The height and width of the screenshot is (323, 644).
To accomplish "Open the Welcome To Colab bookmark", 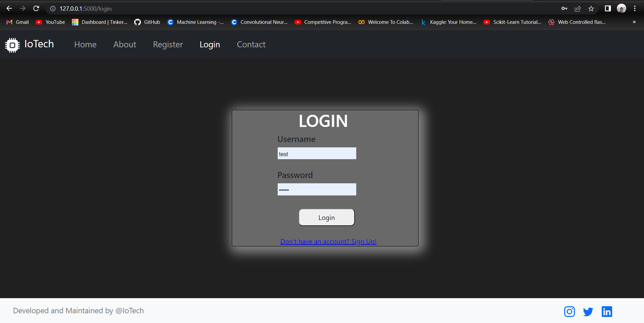I will [x=386, y=22].
